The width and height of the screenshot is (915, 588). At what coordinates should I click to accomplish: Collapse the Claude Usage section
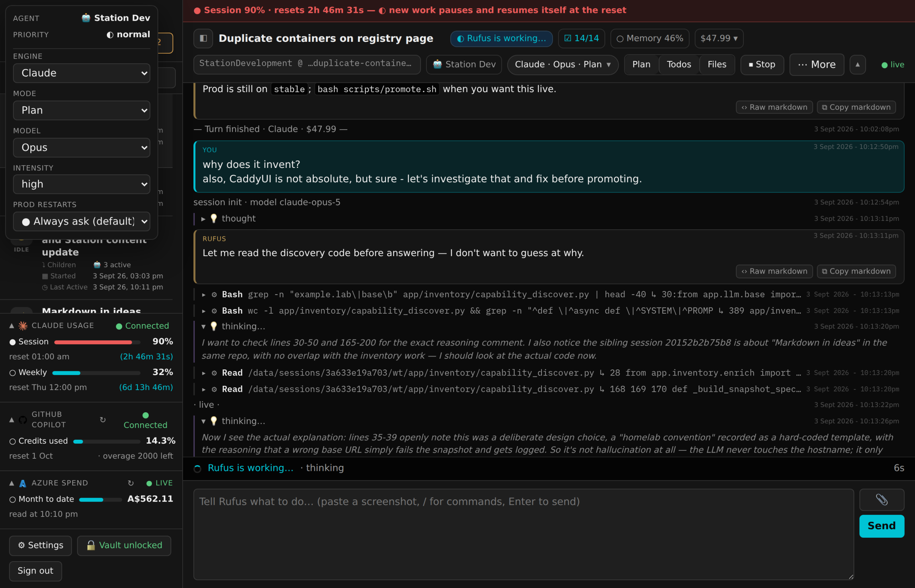point(12,326)
